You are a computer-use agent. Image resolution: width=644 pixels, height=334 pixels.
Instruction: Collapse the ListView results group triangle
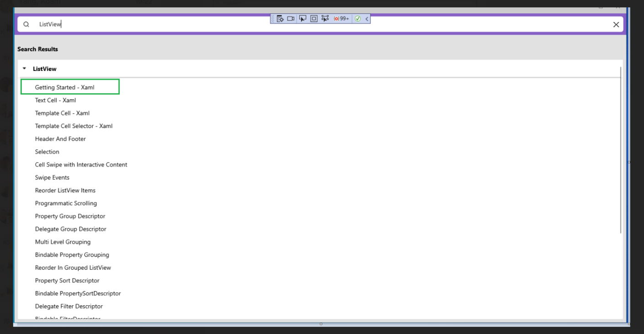[25, 69]
